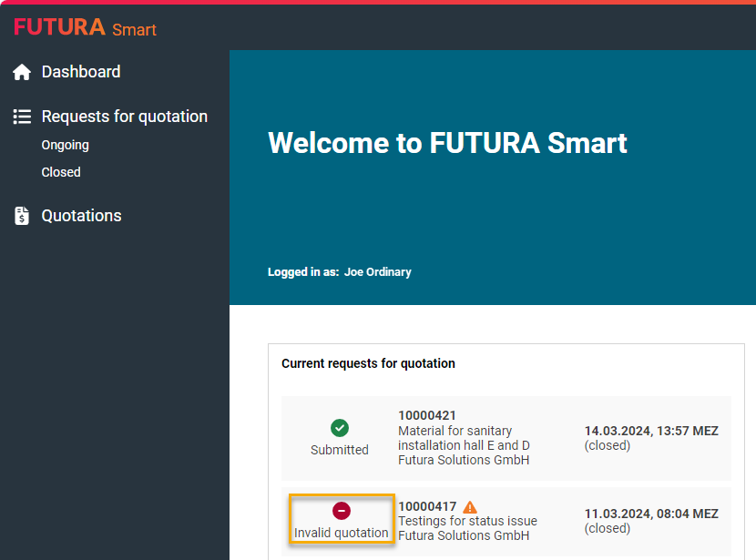Click the Joe Ordinary username
Image resolution: width=756 pixels, height=560 pixels.
377,271
